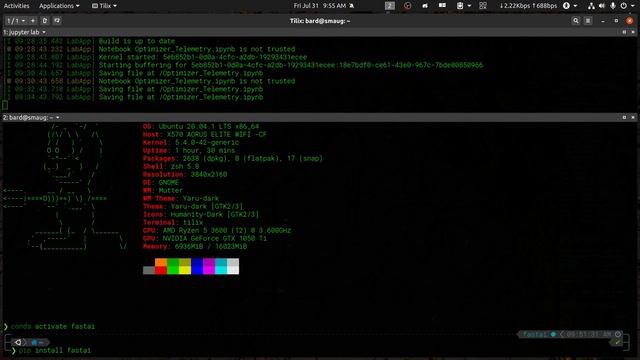Click the 'Kernel: 5.4.0-42-generic' line

[x=191, y=142]
